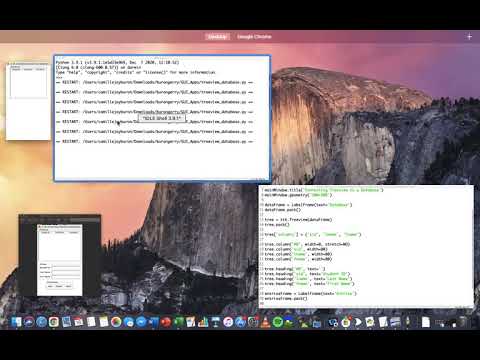Switch to the Google Chrome space
This screenshot has height=360, width=480.
click(254, 37)
